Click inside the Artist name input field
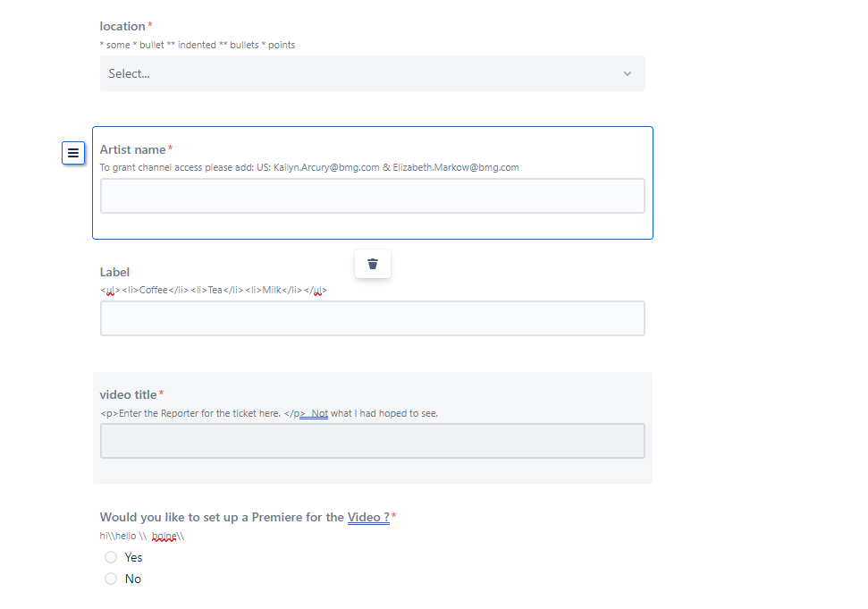The image size is (868, 609). coord(372,195)
